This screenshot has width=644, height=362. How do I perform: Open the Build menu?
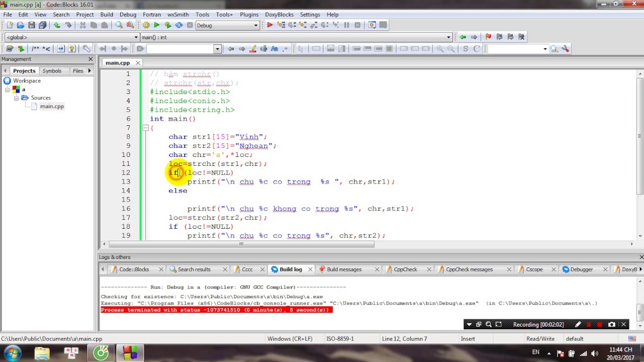pos(107,15)
